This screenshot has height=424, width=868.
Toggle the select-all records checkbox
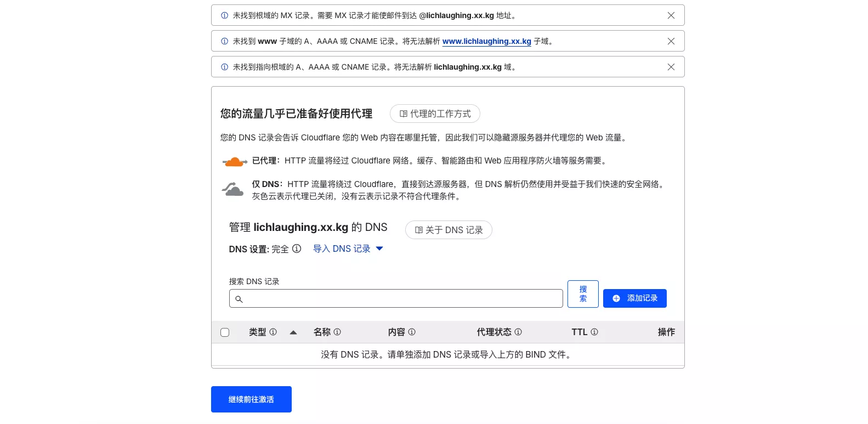coord(225,332)
